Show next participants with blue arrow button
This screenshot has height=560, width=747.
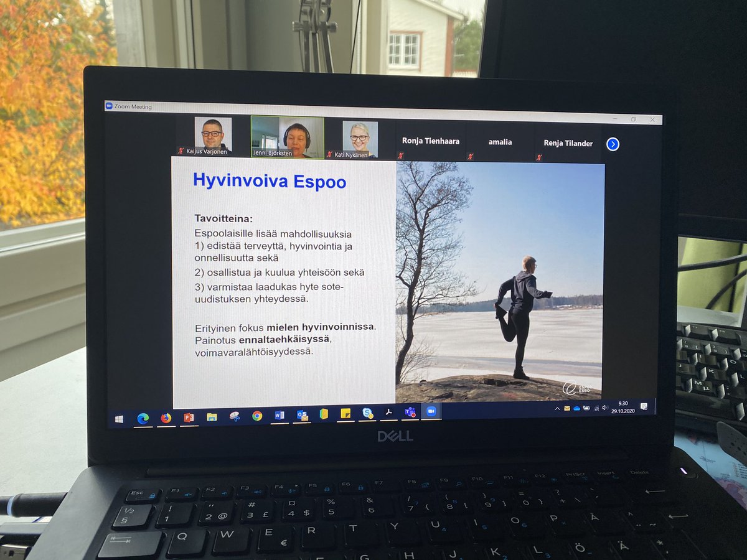pos(613,144)
